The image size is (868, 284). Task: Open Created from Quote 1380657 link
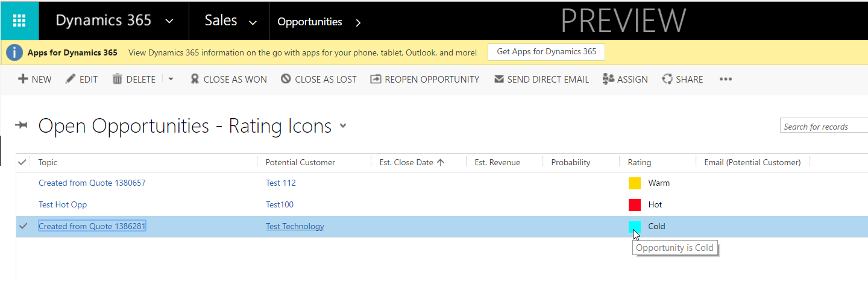click(92, 183)
